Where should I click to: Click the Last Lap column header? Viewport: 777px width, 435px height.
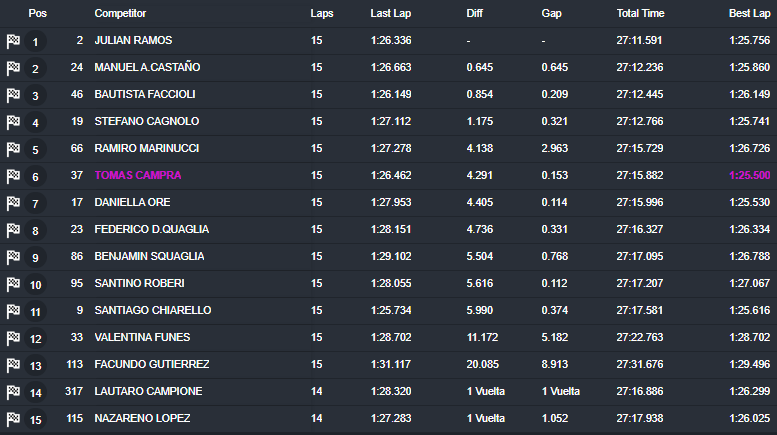coord(389,14)
